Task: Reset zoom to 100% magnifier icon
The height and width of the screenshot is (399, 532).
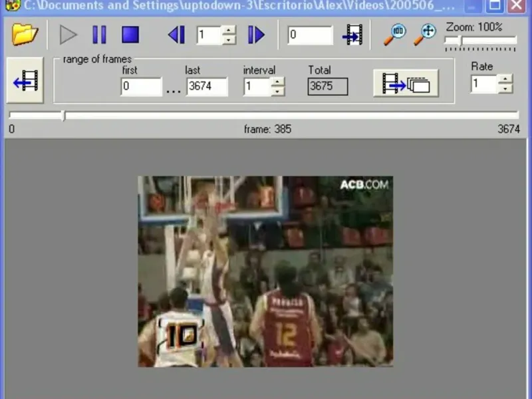Action: pyautogui.click(x=395, y=35)
